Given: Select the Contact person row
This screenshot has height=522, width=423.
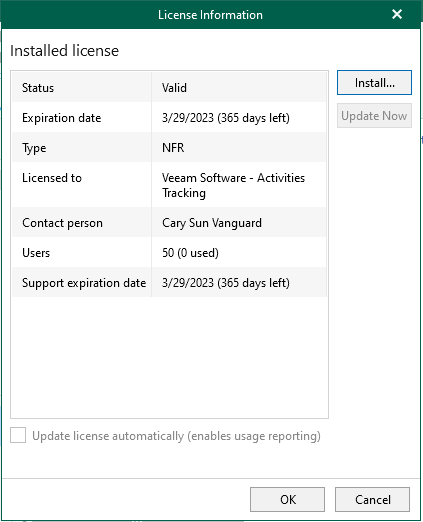Looking at the screenshot, I should [169, 222].
